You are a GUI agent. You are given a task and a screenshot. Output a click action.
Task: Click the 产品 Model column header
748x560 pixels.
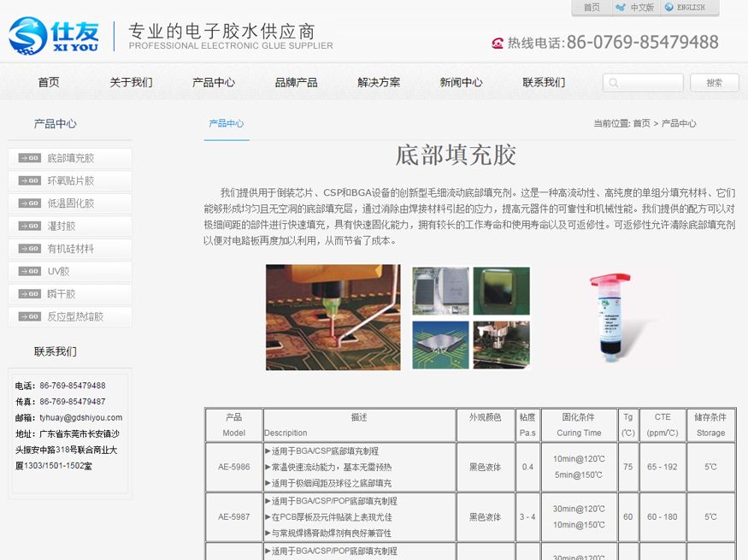click(x=233, y=425)
